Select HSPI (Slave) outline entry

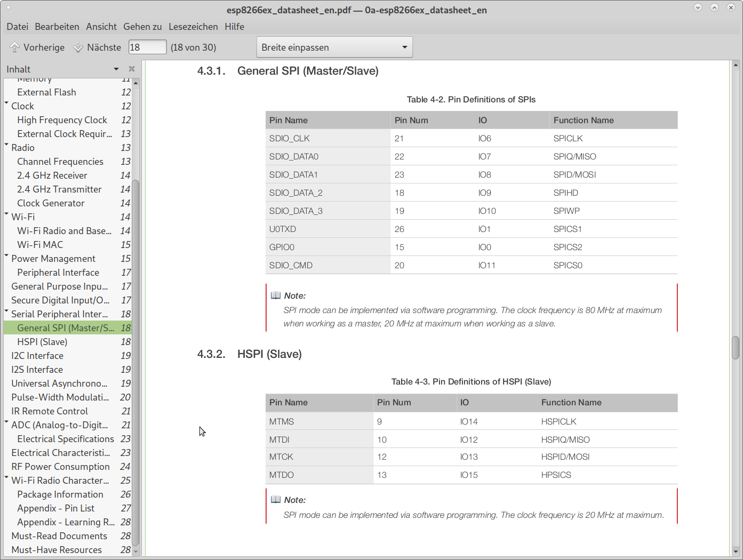tap(67, 342)
